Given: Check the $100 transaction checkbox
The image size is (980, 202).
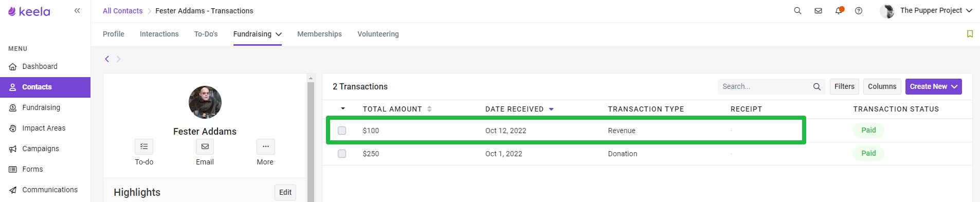Looking at the screenshot, I should tap(342, 131).
